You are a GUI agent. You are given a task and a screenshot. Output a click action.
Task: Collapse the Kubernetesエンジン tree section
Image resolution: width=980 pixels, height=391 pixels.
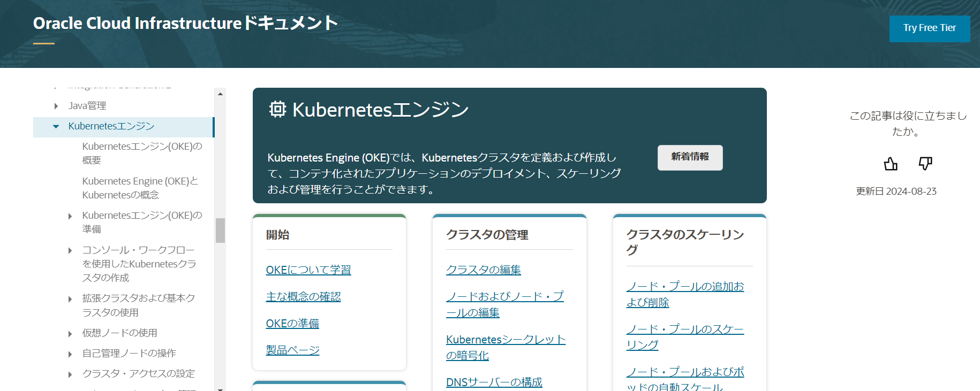[x=56, y=126]
